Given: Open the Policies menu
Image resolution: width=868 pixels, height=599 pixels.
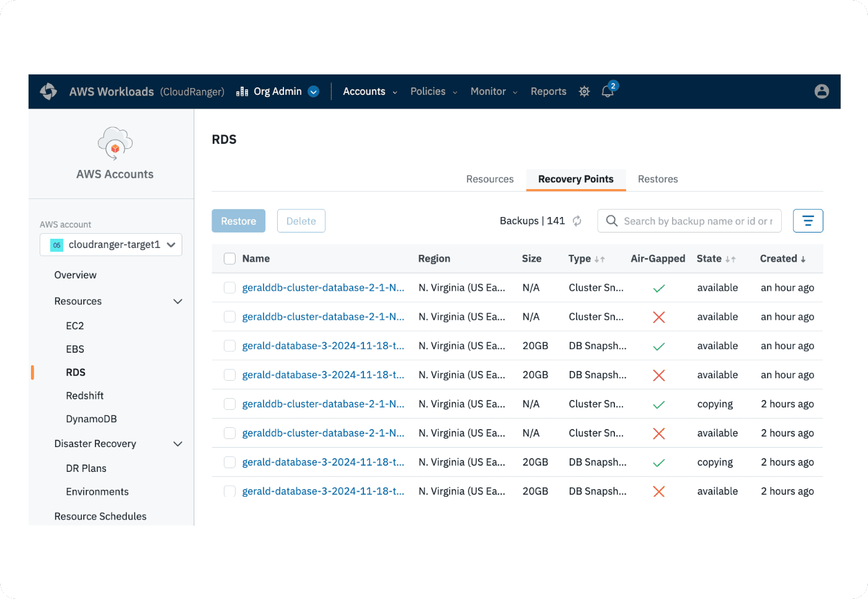Looking at the screenshot, I should [433, 92].
